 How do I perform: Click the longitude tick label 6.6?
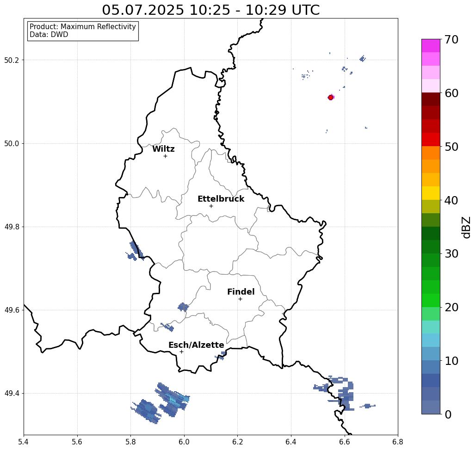(x=345, y=442)
